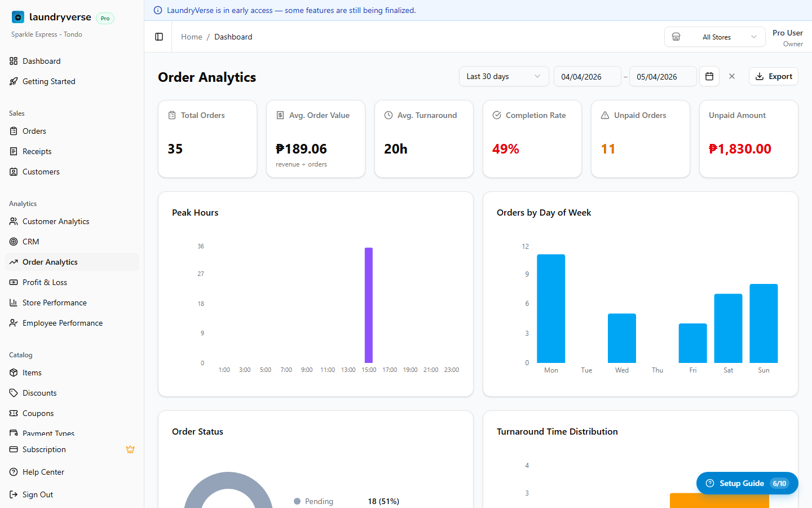Toggle the sidebar panel icon
812x508 pixels.
(159, 37)
